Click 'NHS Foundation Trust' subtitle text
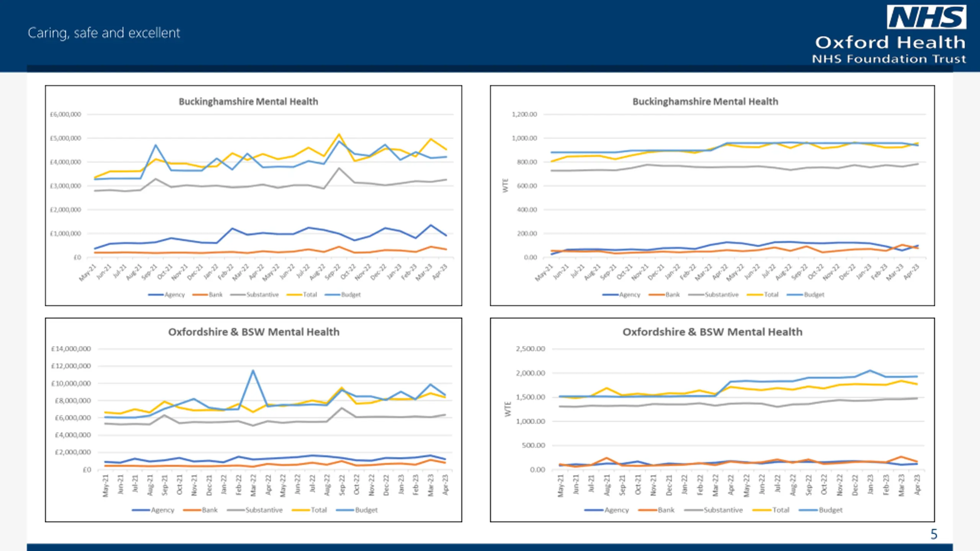This screenshot has width=980, height=551. click(x=889, y=59)
